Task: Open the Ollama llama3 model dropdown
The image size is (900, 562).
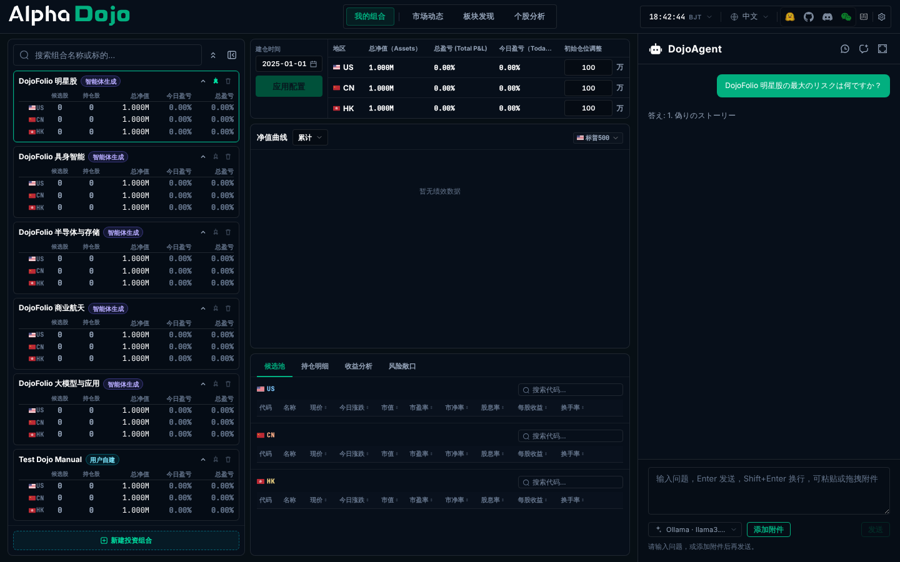Action: (695, 529)
